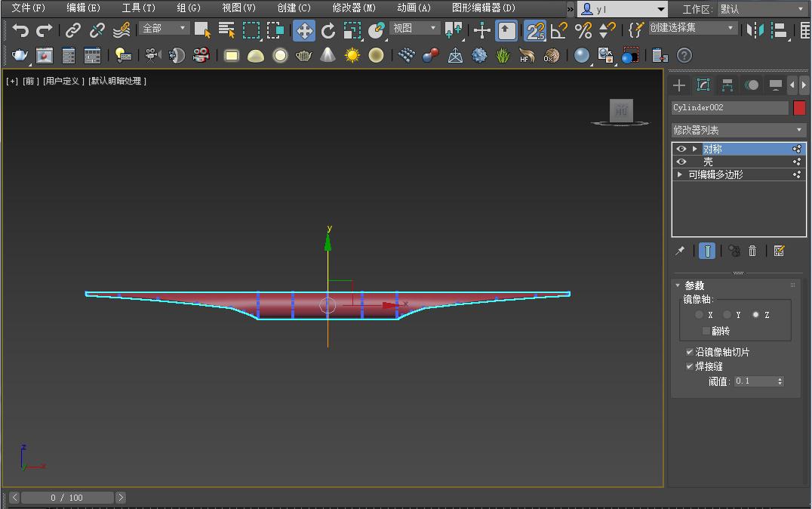
Task: Toggle Window/Crossing selection
Action: pyautogui.click(x=275, y=30)
